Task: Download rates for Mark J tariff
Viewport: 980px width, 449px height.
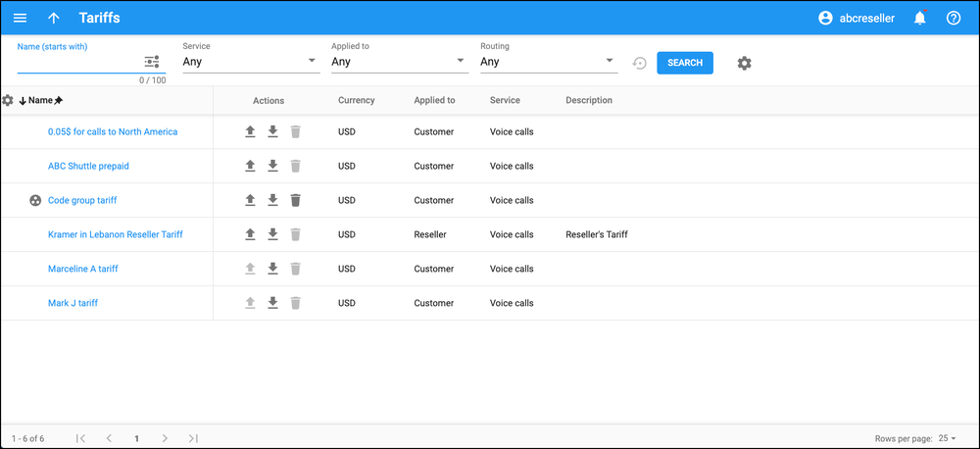Action: pyautogui.click(x=272, y=303)
